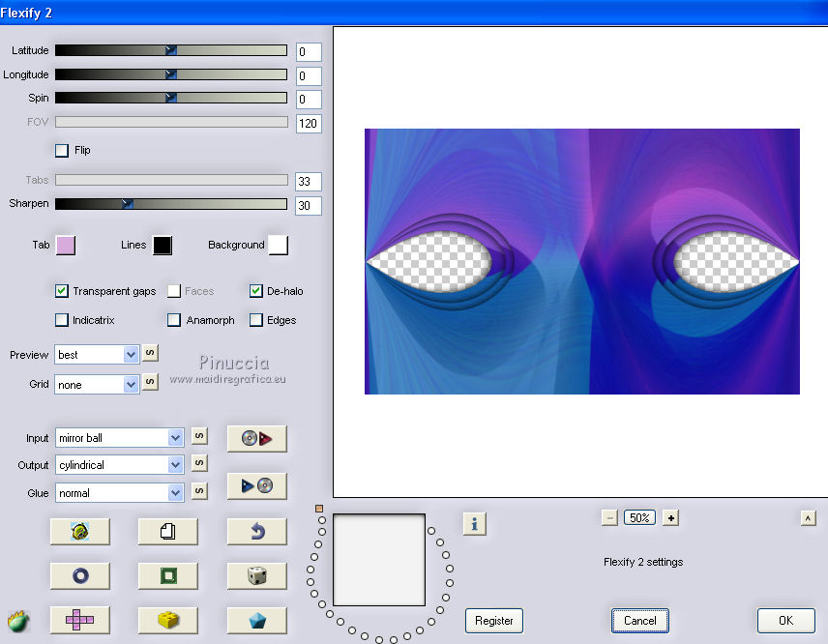This screenshot has width=828, height=644.
Task: Open the Lines color swatch
Action: tap(163, 245)
